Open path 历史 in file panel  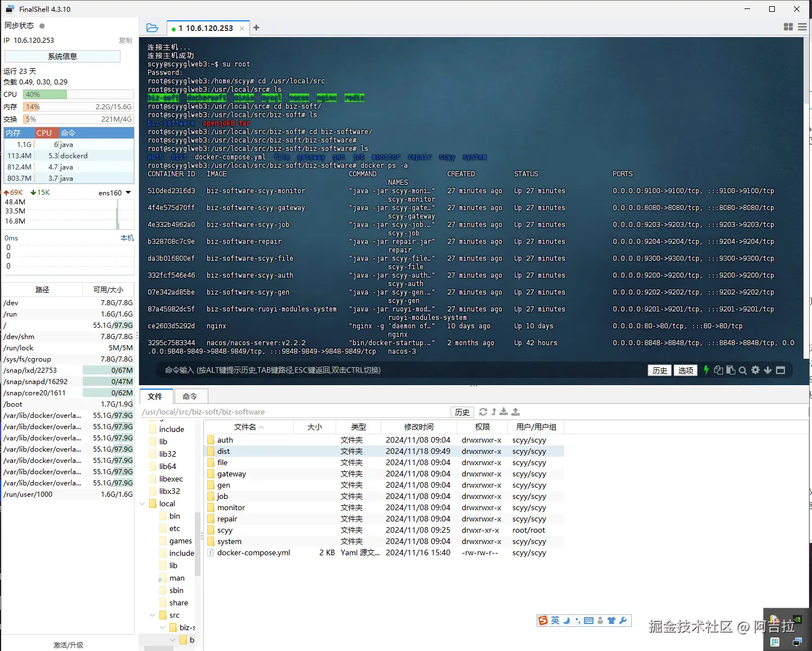pyautogui.click(x=462, y=412)
